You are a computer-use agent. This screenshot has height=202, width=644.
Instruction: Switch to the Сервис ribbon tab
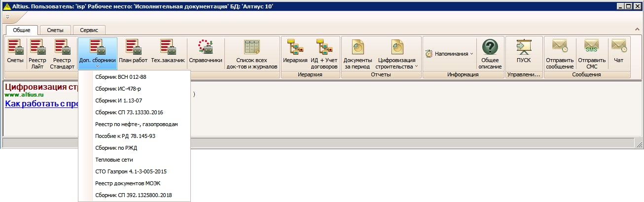(x=89, y=30)
